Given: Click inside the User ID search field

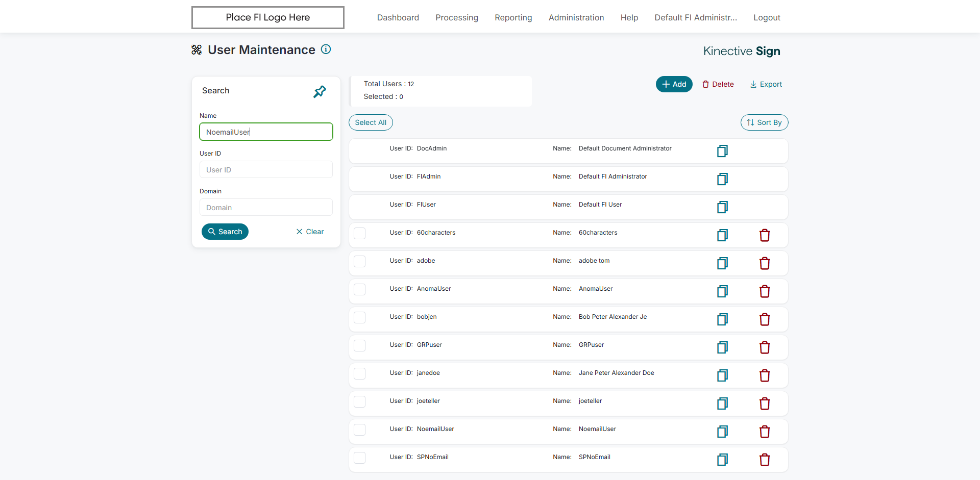Looking at the screenshot, I should tap(266, 170).
